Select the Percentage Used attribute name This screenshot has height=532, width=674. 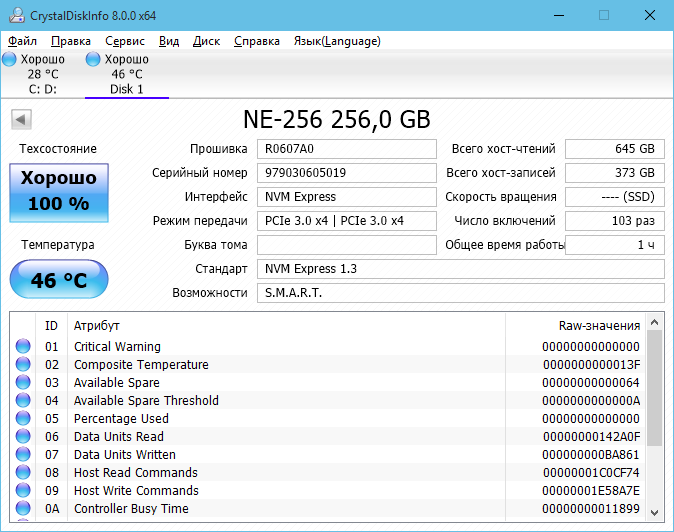click(x=121, y=419)
